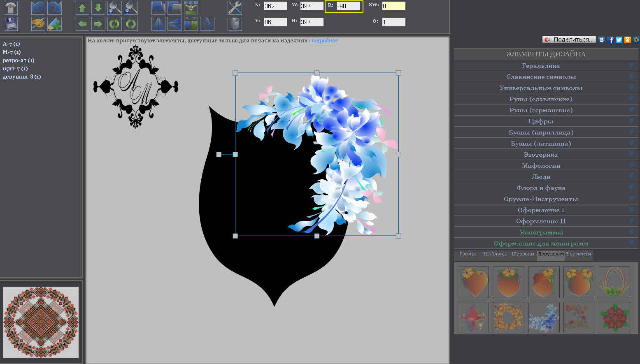The width and height of the screenshot is (640, 364).
Task: Click the undo arrow icon
Action: 38,8
